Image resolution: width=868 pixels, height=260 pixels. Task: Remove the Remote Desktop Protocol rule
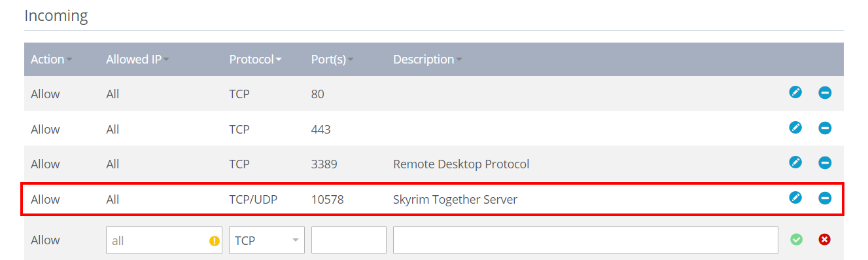(825, 162)
